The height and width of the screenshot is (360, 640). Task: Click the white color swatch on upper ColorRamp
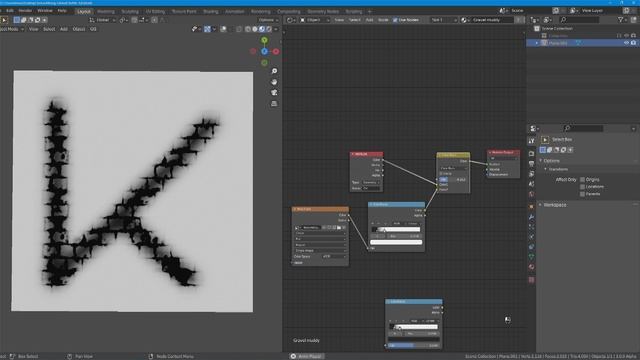tap(396, 242)
